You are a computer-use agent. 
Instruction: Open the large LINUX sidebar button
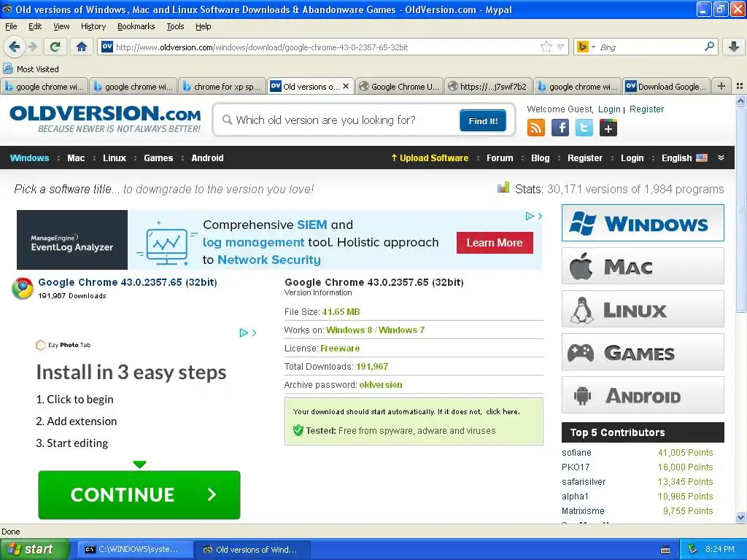pos(643,309)
